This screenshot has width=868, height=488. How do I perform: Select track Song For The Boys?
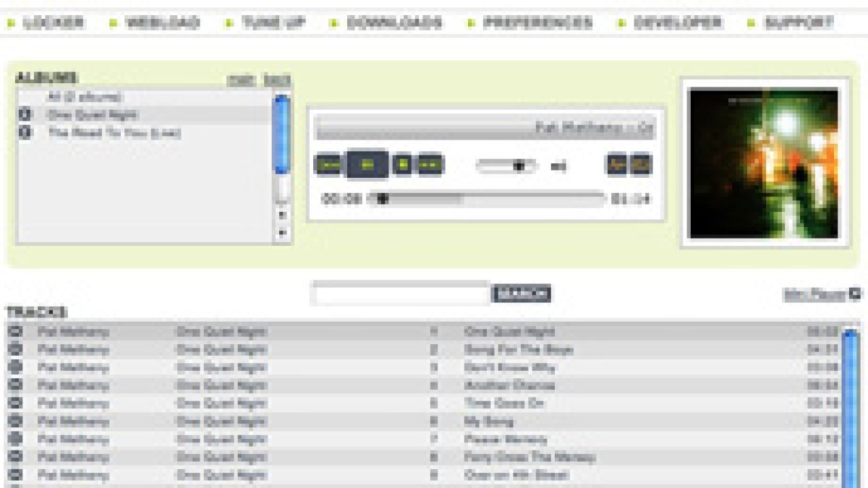[519, 349]
